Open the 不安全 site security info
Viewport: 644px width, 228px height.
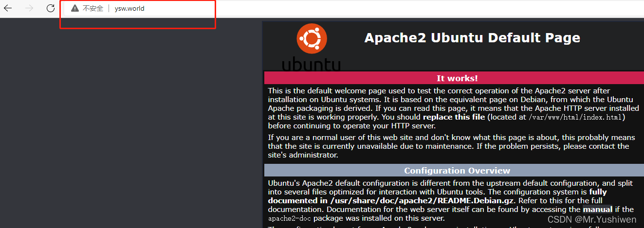(x=92, y=8)
